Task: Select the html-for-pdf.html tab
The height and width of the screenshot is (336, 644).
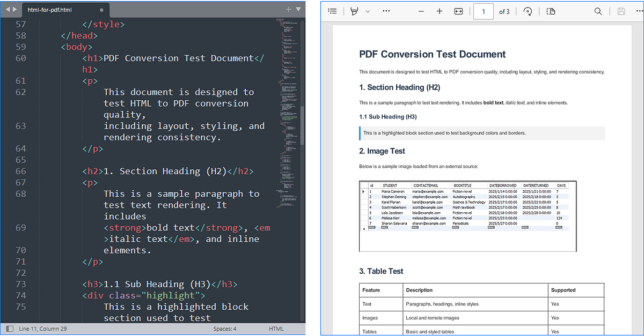Action: [x=64, y=10]
